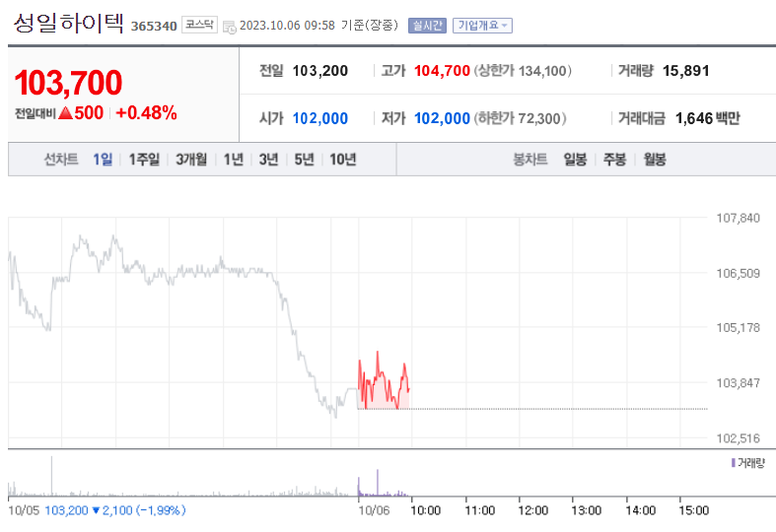Screen dimensions: 776x532
Task: Show the 일봉 daily candle chart
Action: (575, 160)
